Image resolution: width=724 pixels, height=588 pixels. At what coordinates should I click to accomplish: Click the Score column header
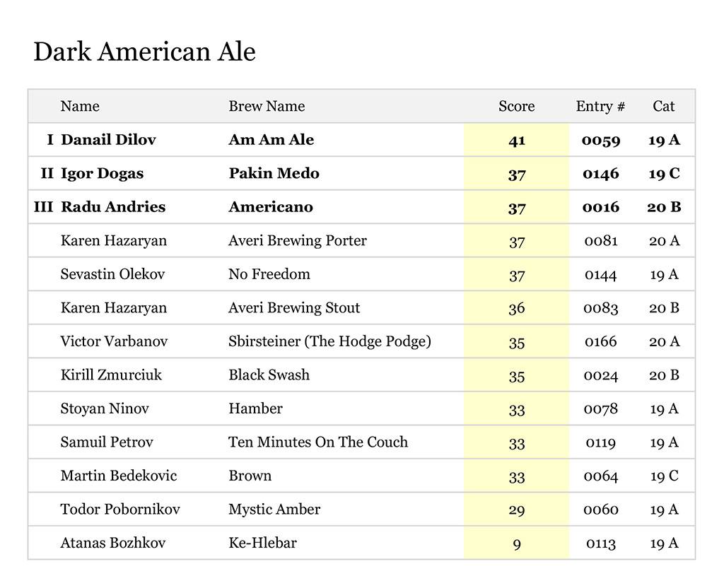click(x=516, y=106)
